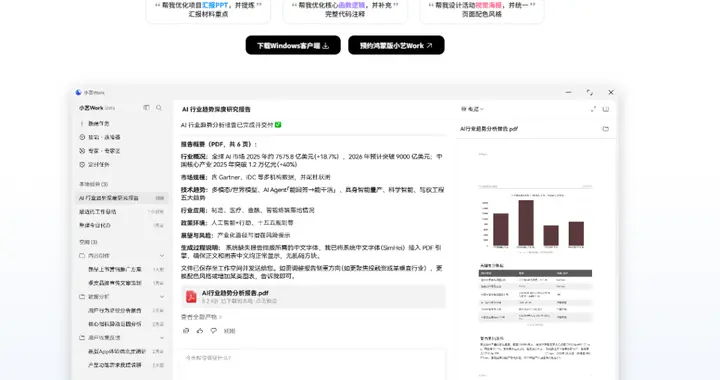Select the AI 行业趋势深度研究报告 task in sidebar
The image size is (720, 380).
[122, 198]
